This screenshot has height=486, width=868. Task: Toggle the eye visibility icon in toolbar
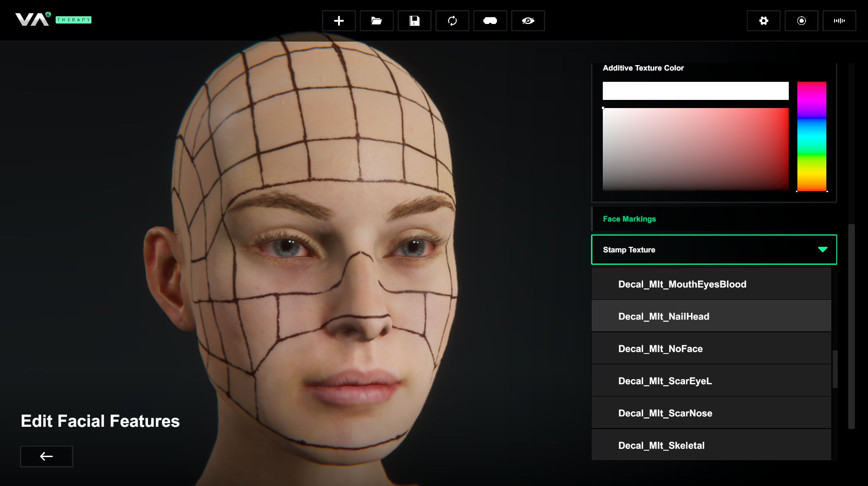point(528,21)
